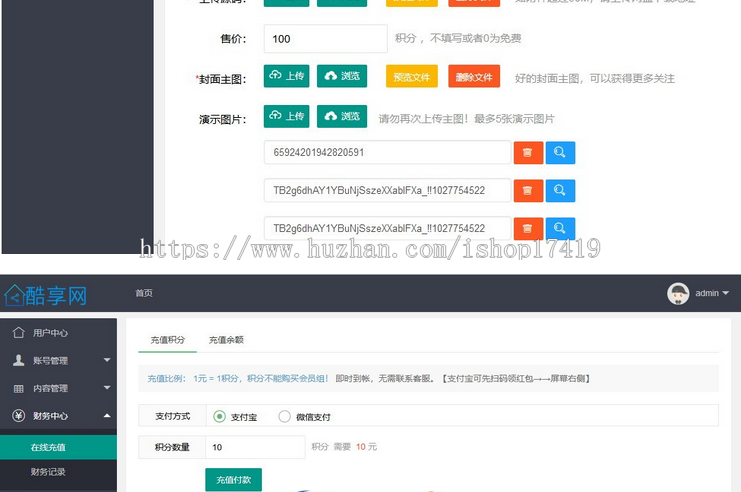741x492 pixels.
Task: Expand the 内容管理 submenu arrow
Action: coord(107,388)
